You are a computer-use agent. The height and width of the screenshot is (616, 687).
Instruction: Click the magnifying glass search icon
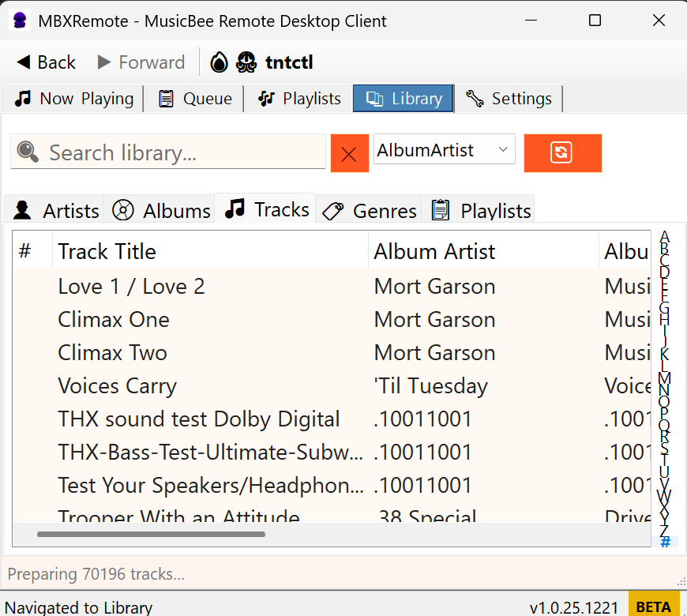pos(28,152)
